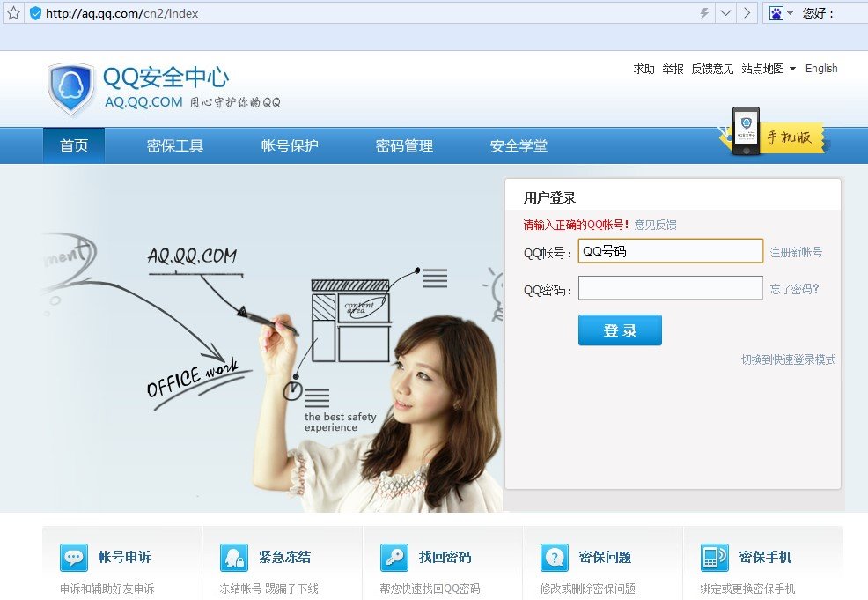The width and height of the screenshot is (868, 600).
Task: Expand the 站点地图 dropdown menu
Action: 769,69
